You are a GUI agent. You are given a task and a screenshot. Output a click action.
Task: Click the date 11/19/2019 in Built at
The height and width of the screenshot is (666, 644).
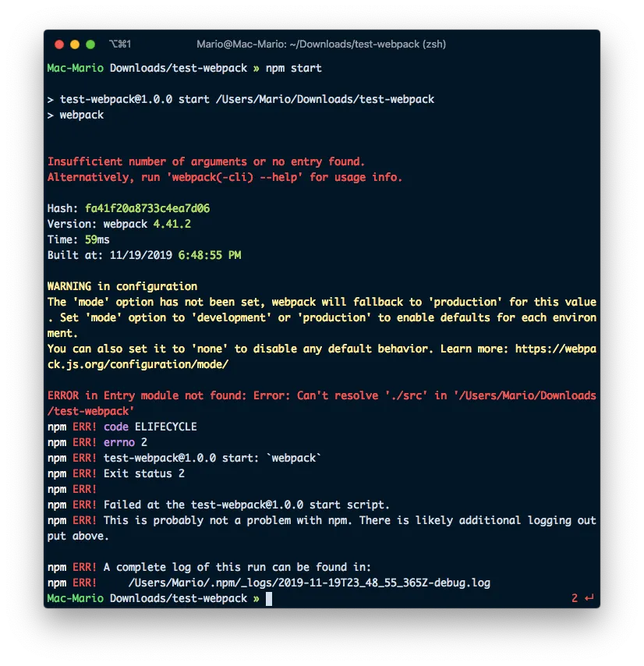[141, 255]
